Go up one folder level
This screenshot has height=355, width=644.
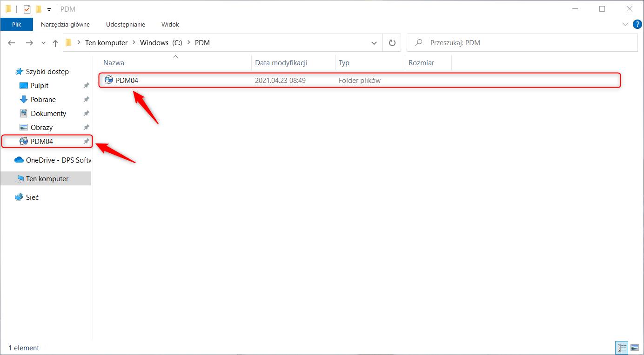click(x=55, y=43)
